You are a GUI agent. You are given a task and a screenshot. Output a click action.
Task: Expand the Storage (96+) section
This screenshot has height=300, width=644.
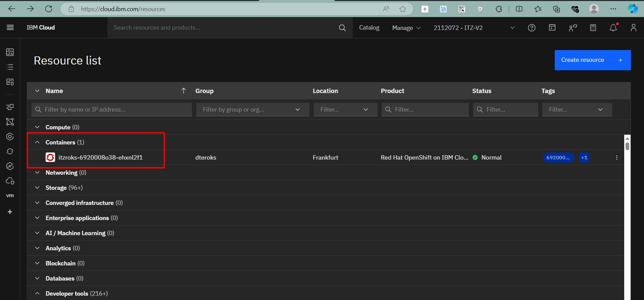click(x=37, y=188)
